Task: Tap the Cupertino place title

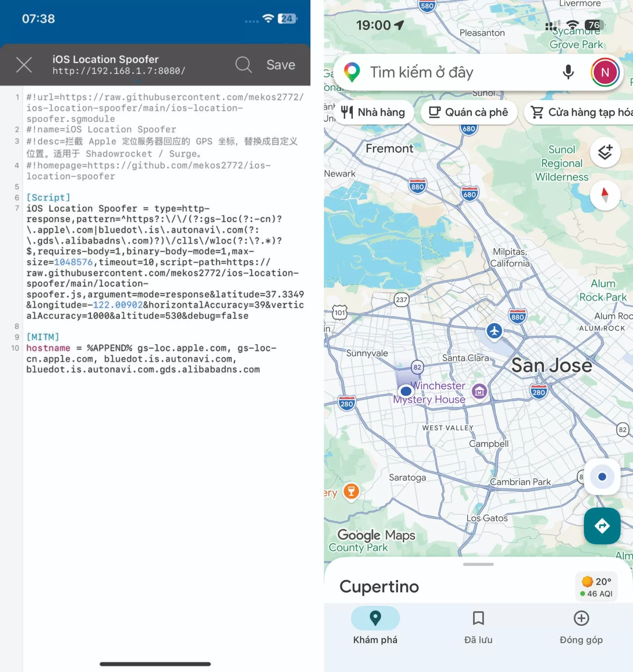Action: [x=379, y=587]
